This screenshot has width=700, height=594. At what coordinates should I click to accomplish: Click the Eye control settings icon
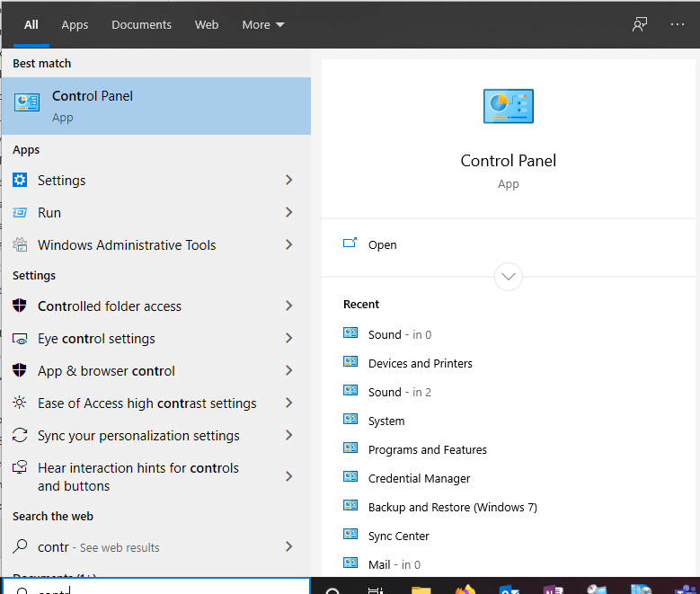20,339
